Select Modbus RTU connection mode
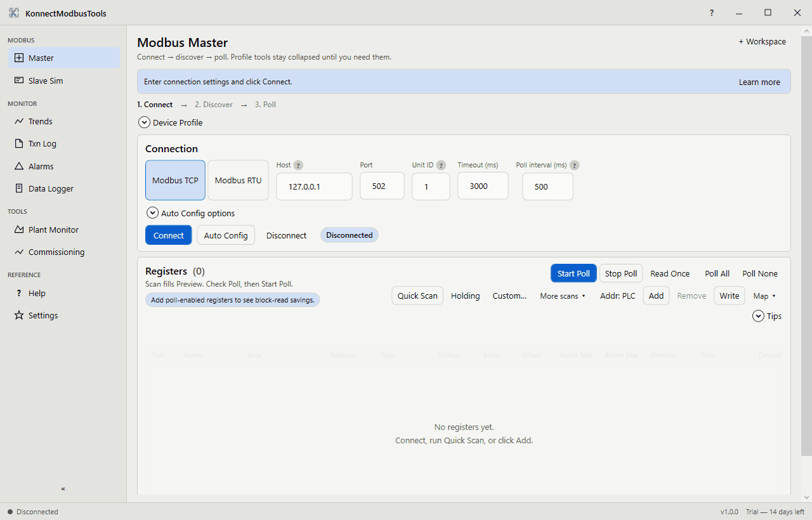 click(238, 180)
